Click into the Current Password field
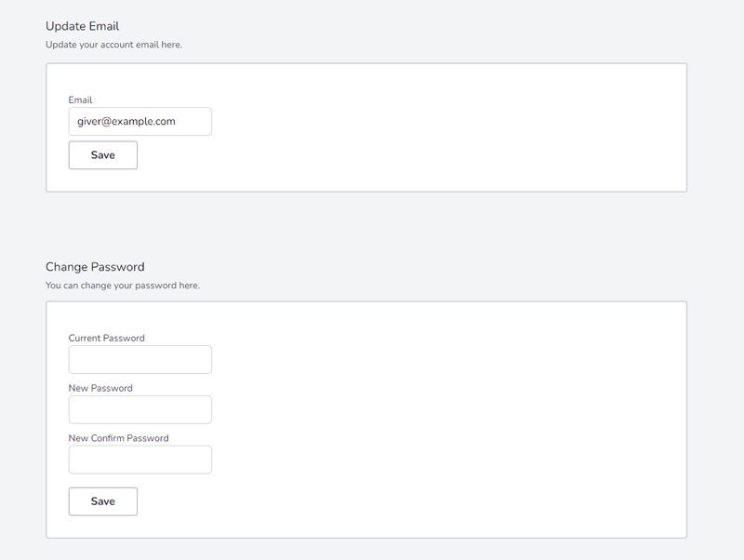Screen dimensions: 744x560 pos(140,360)
